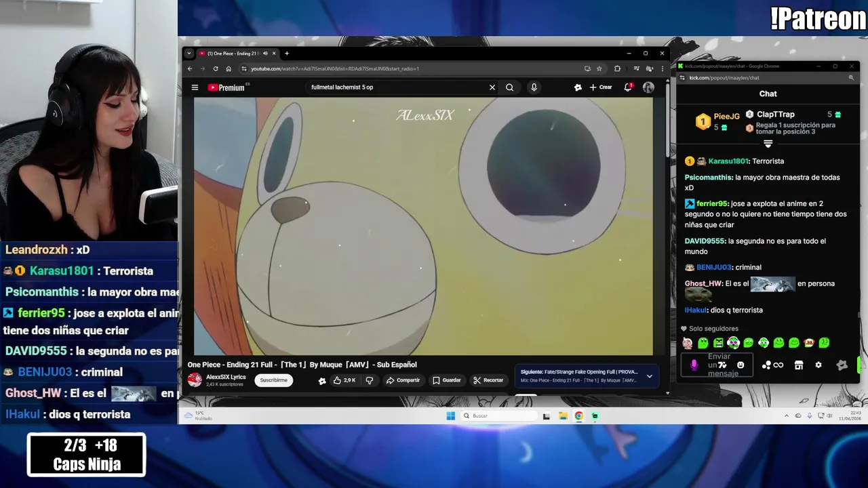
Task: Start YouTube voice search with microphone
Action: pos(534,87)
